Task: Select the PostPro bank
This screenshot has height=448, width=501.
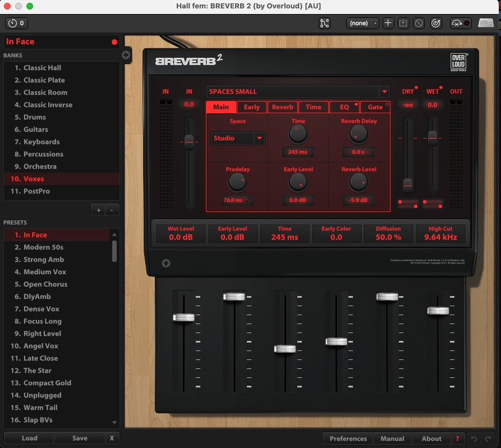Action: [62, 191]
